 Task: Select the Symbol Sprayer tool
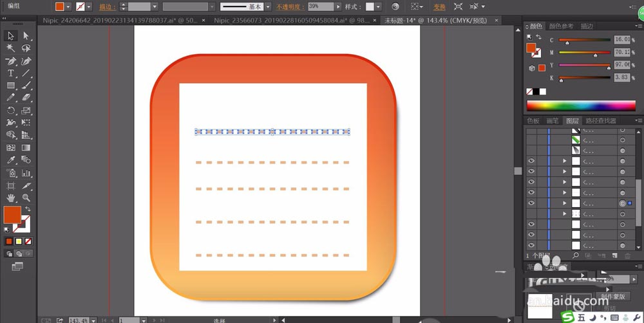pos(11,173)
